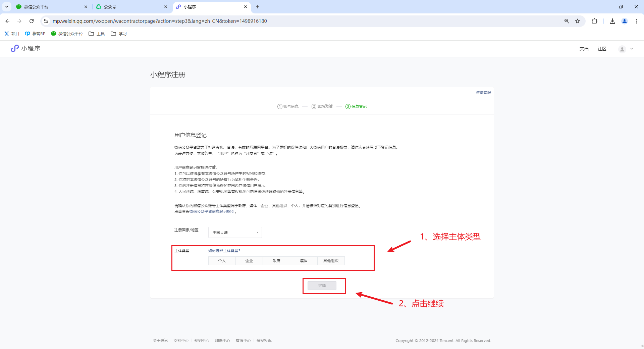Screen dimensions: 644x349
Task: Close the 微信公众平台 tab
Action: pyautogui.click(x=86, y=7)
